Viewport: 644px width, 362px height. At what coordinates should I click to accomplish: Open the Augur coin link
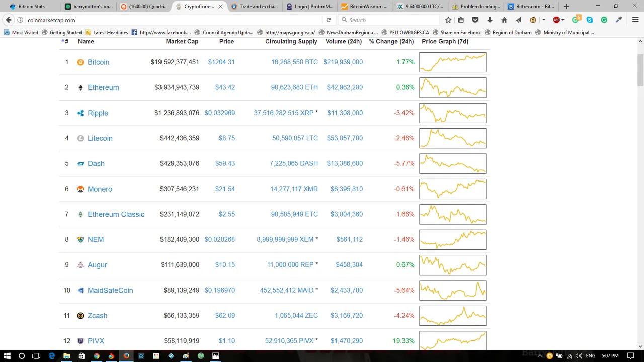(x=97, y=265)
